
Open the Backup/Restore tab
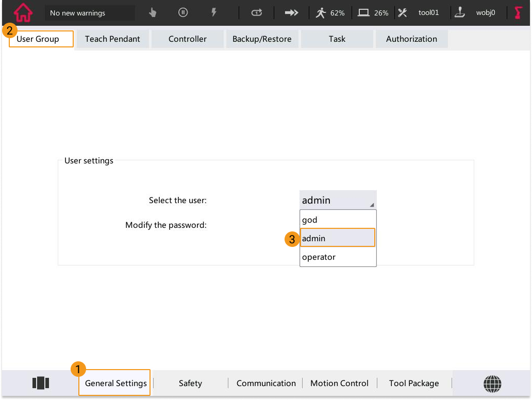tap(262, 39)
